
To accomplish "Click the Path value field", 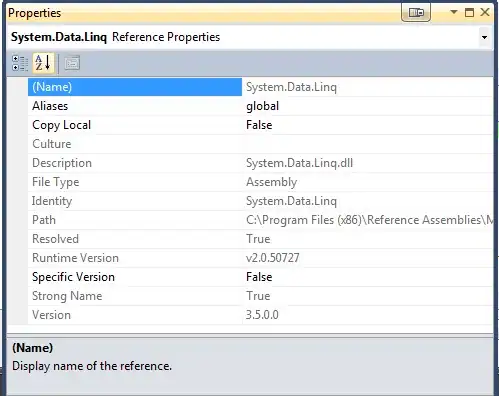I will pyautogui.click(x=367, y=220).
